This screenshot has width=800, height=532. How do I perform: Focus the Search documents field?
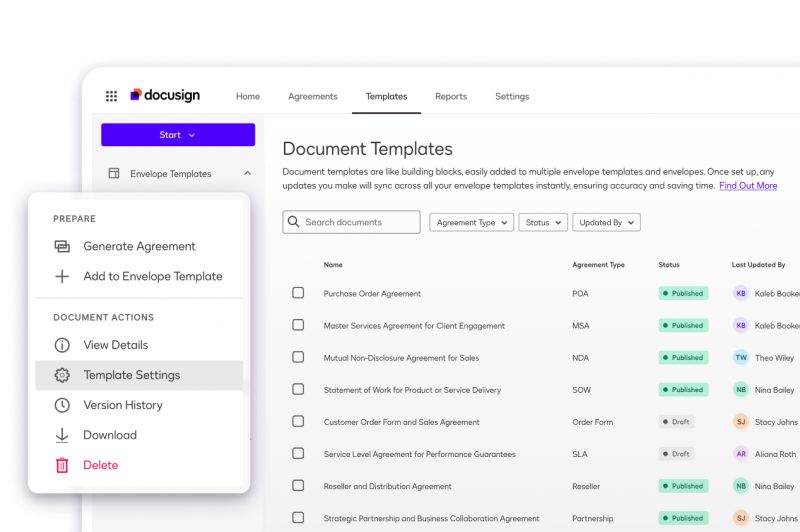coord(352,222)
